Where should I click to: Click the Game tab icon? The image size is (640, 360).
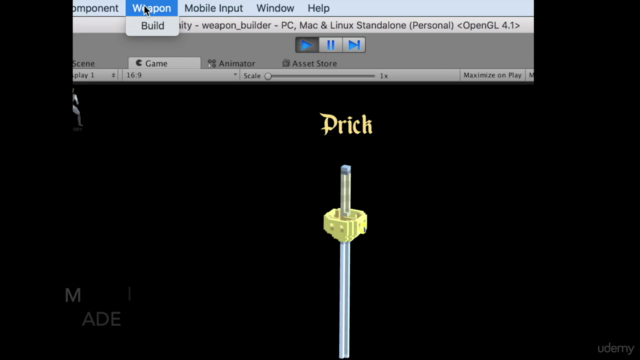click(139, 63)
